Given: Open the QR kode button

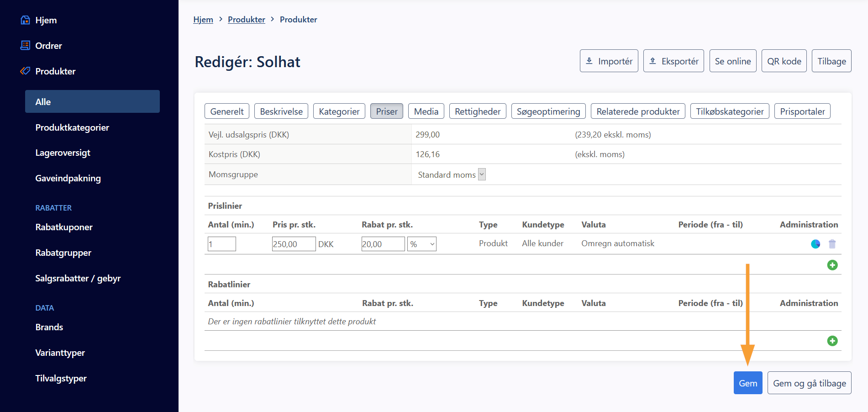Looking at the screenshot, I should pyautogui.click(x=784, y=61).
